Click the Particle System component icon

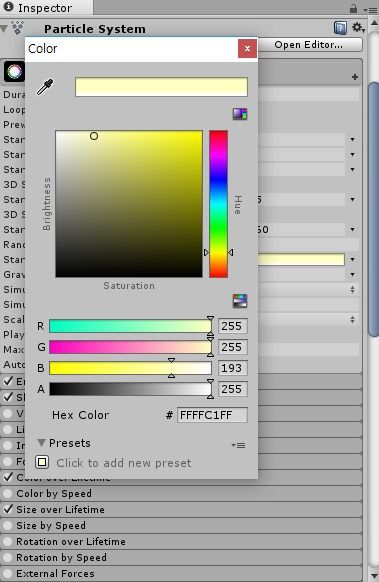(x=17, y=28)
